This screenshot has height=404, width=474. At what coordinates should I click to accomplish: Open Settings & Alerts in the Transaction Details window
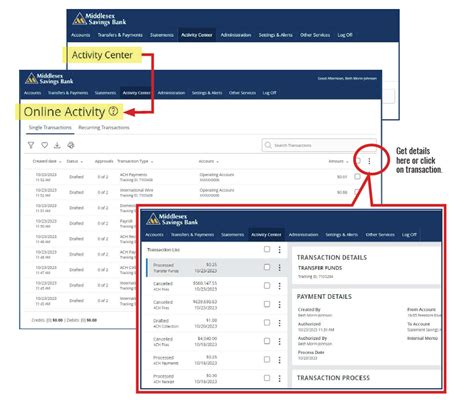tap(342, 235)
